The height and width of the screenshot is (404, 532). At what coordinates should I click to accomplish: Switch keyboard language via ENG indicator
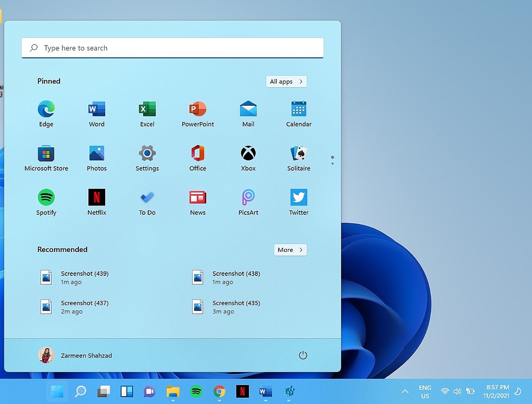click(x=425, y=391)
